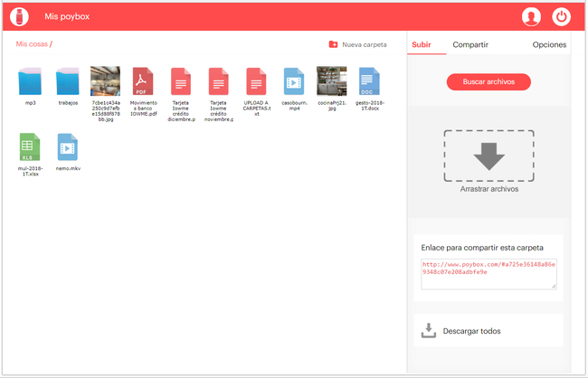Open the trabajos folder

point(68,81)
